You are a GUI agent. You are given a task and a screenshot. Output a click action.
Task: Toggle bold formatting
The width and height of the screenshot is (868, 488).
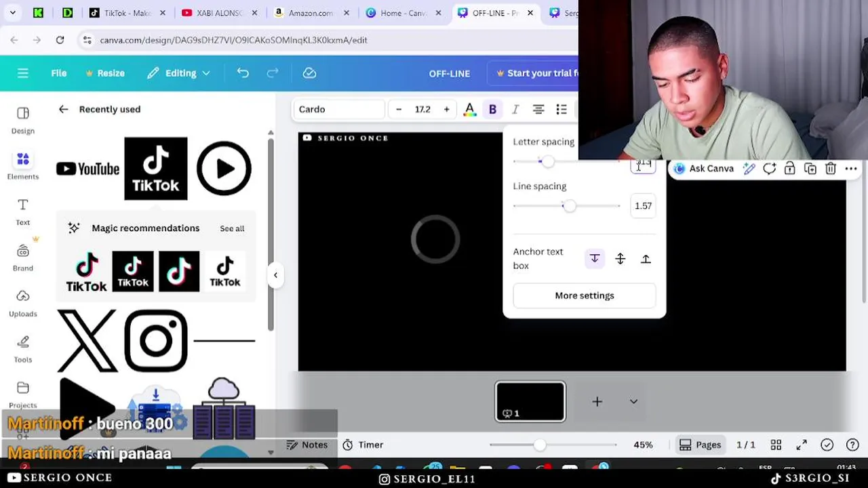492,109
